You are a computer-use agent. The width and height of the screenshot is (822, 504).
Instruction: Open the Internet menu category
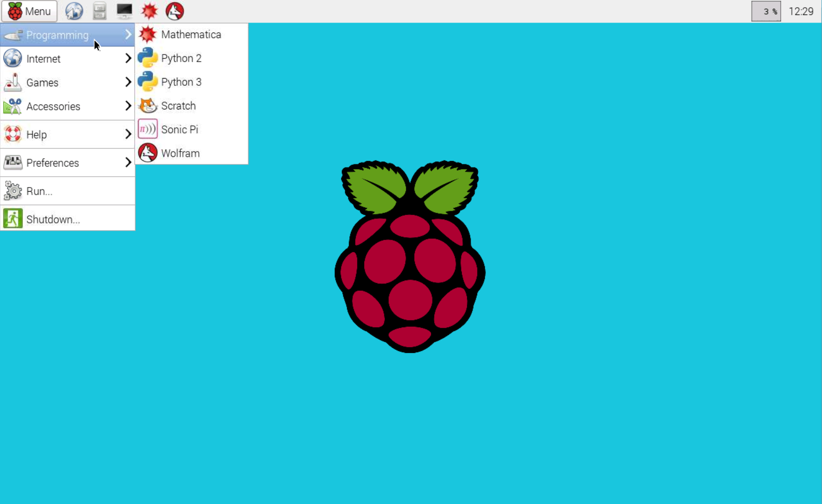[x=67, y=59]
